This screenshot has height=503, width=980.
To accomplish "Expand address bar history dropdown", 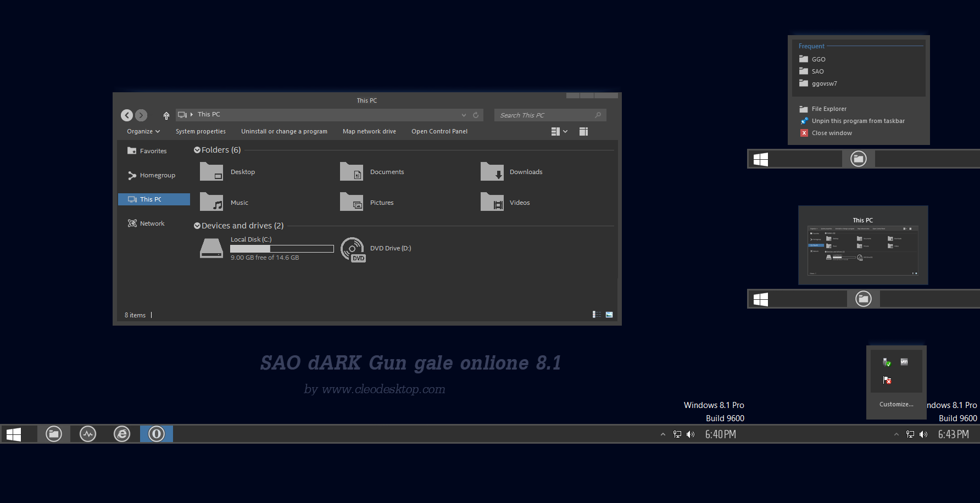I will pos(464,115).
